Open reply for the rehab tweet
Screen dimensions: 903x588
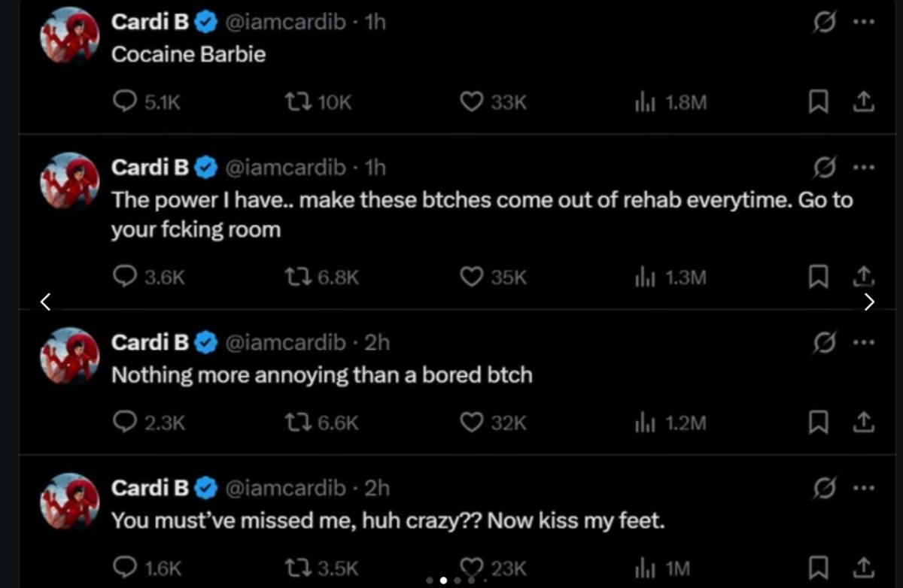pyautogui.click(x=123, y=277)
